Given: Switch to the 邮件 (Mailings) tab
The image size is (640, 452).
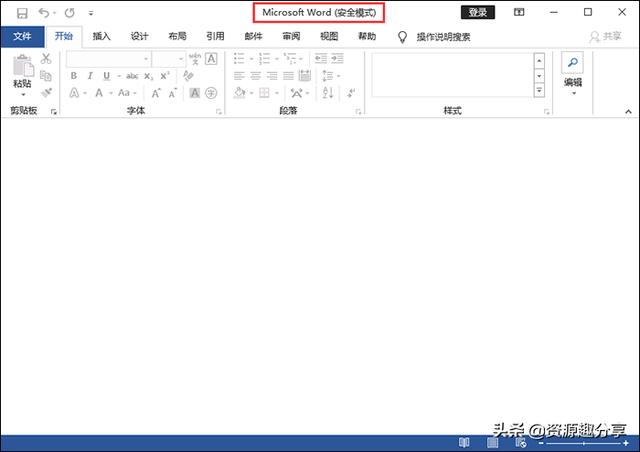Looking at the screenshot, I should [253, 36].
